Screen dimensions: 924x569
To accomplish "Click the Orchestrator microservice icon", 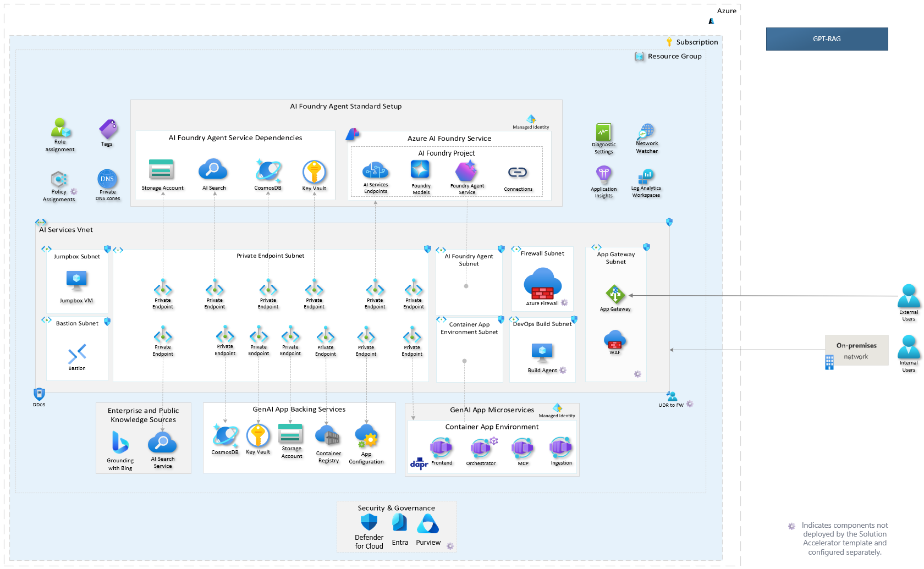I will coord(481,448).
